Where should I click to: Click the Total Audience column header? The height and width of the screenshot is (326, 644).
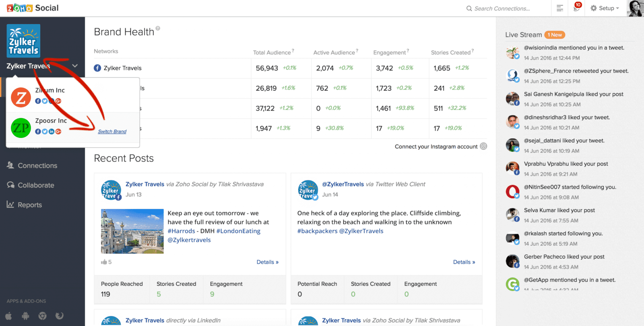272,53
